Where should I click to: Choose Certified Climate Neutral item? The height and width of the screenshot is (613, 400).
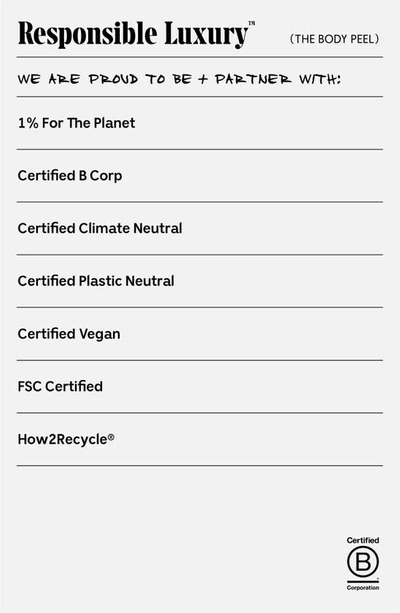(x=199, y=228)
